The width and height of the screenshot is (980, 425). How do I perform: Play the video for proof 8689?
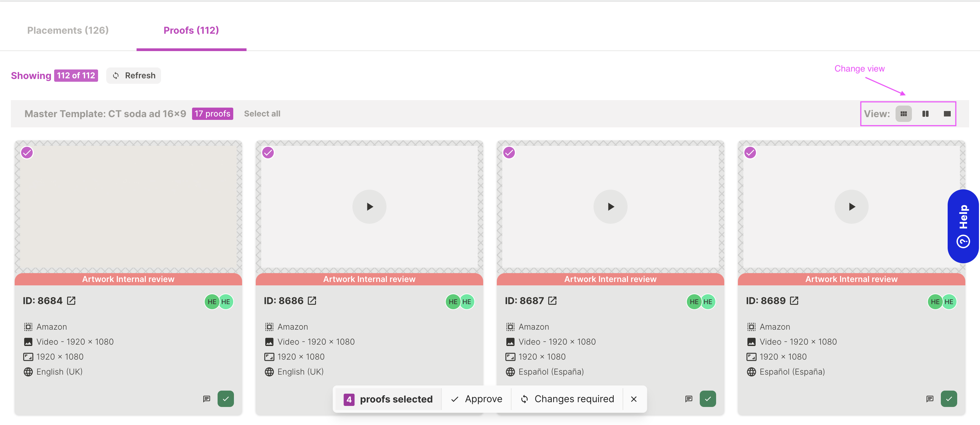coord(852,207)
